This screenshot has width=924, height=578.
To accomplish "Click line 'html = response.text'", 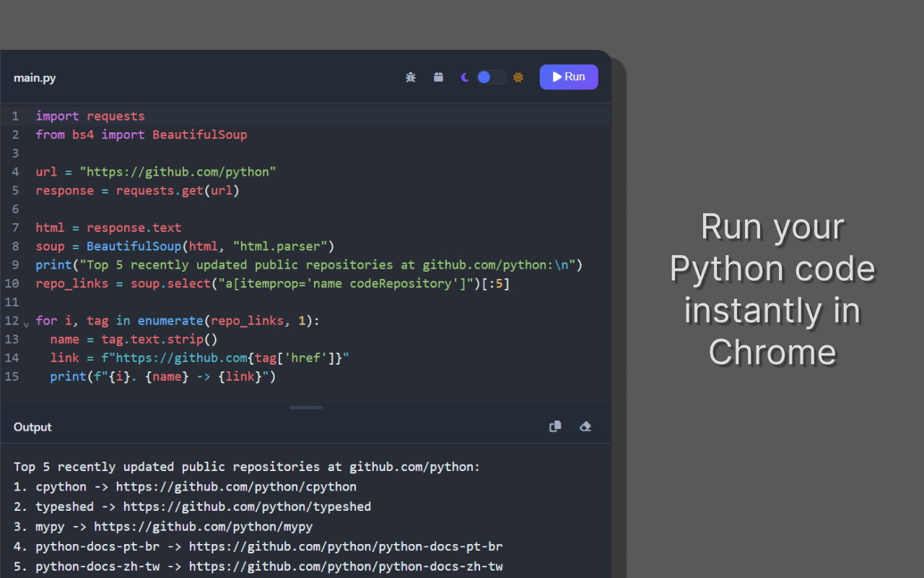I will tap(108, 228).
